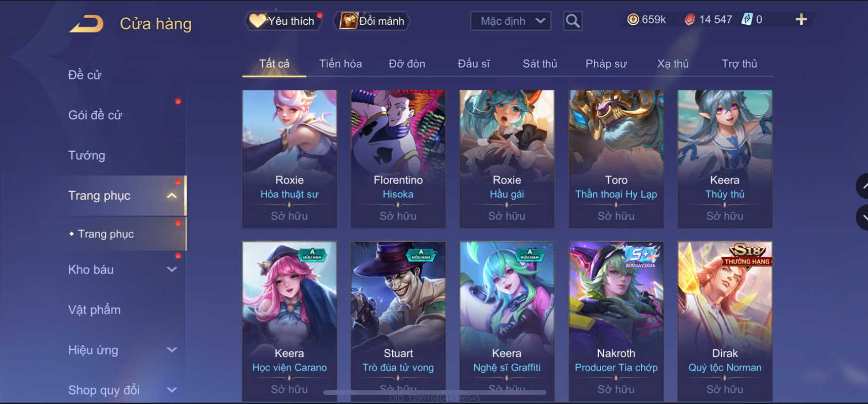Click the red gem currency icon
This screenshot has height=404, width=868.
(689, 20)
